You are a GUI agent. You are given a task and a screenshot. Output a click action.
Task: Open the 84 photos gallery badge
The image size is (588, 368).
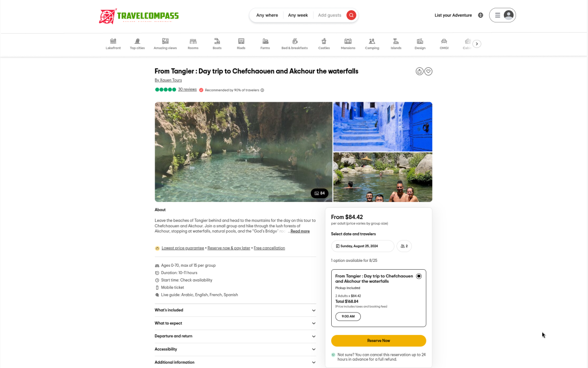point(320,193)
